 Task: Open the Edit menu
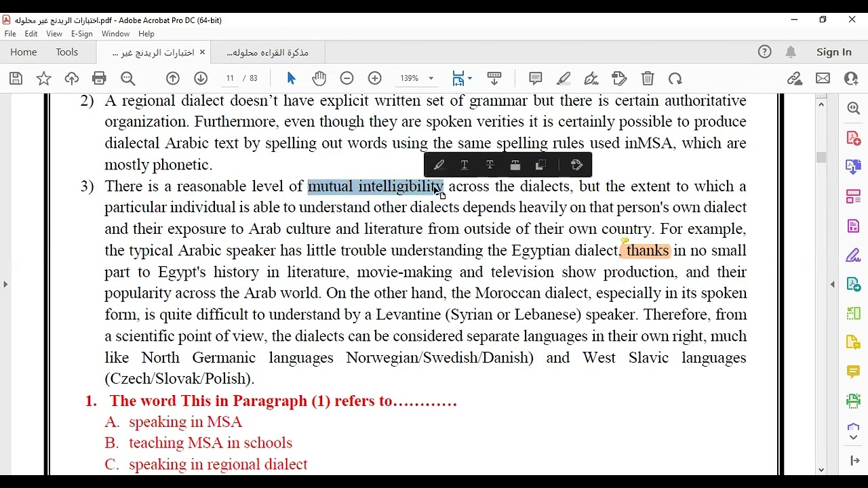pyautogui.click(x=31, y=34)
